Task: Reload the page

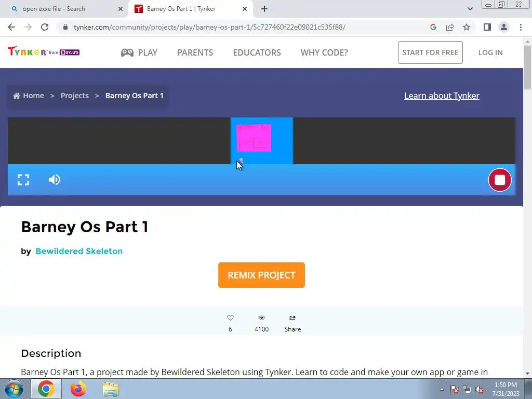Action: (x=45, y=27)
